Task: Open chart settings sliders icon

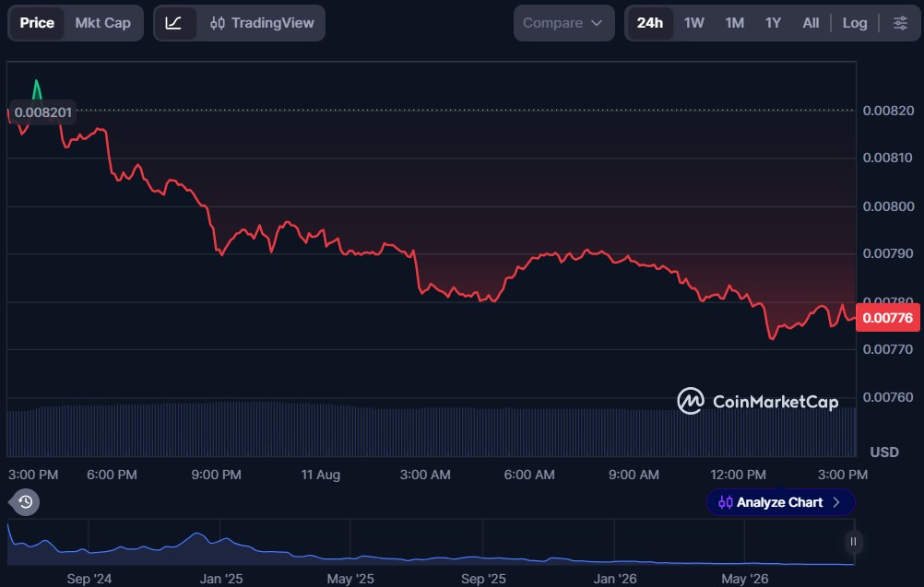Action: click(900, 23)
